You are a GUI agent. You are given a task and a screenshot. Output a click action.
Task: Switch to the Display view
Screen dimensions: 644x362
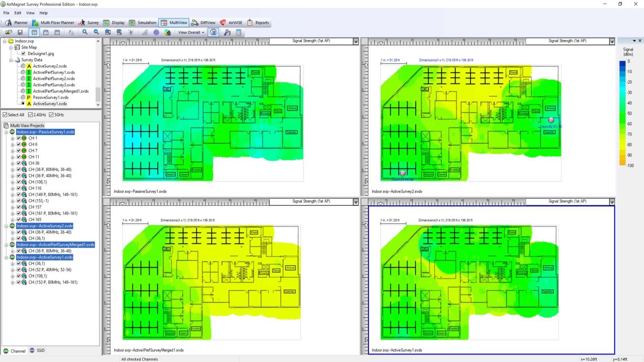pos(114,23)
